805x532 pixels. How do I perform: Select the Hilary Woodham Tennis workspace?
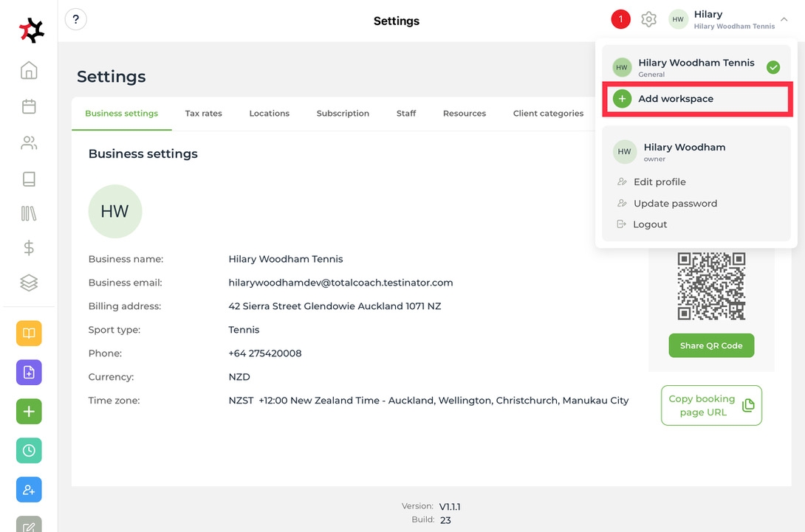pyautogui.click(x=696, y=67)
